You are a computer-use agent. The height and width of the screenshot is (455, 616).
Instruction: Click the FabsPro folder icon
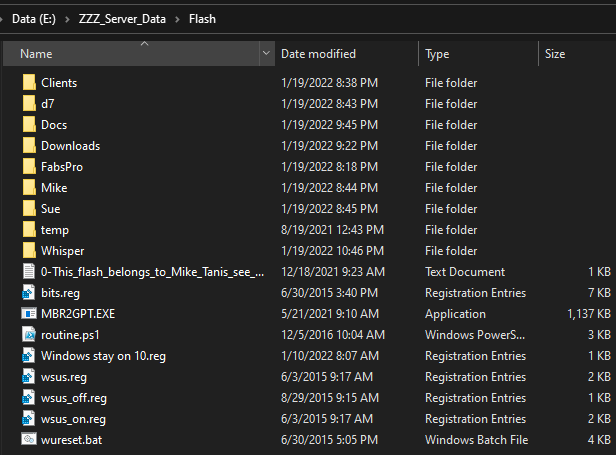click(29, 167)
